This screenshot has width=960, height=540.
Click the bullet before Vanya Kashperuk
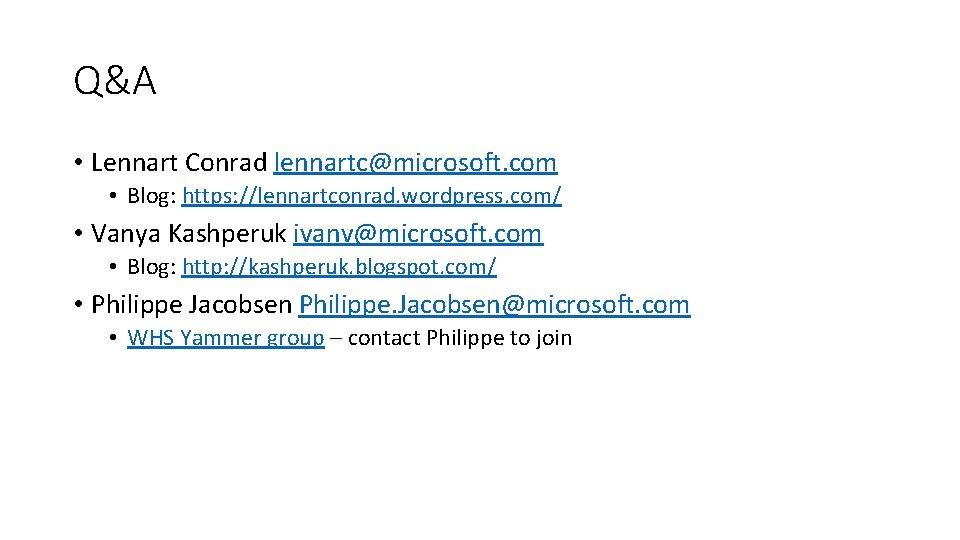tap(77, 235)
